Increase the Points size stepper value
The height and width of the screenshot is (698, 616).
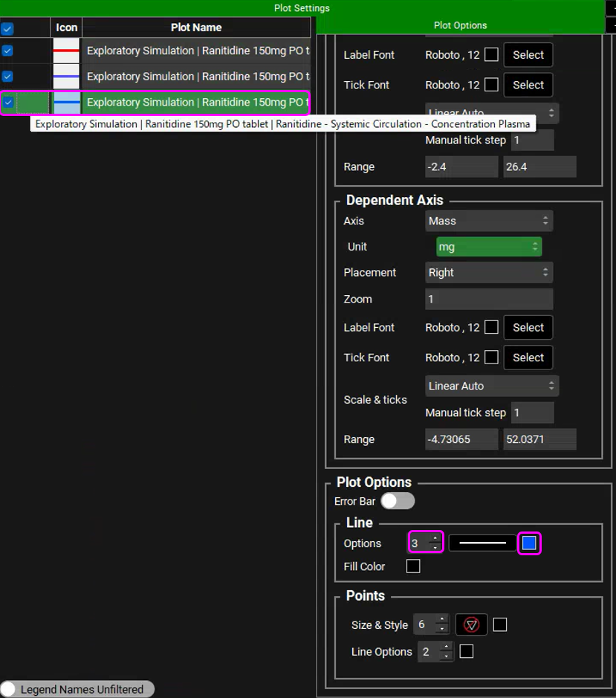click(442, 621)
